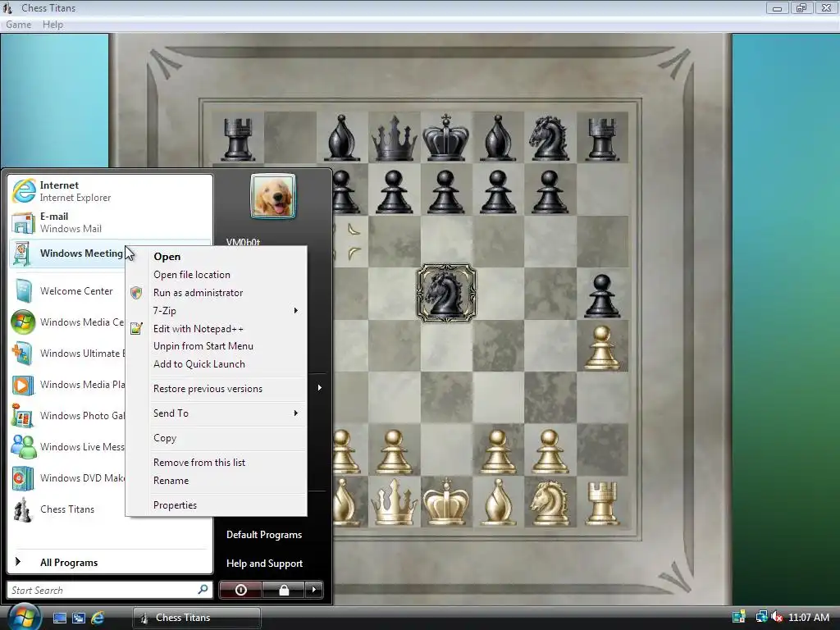Click the power sleep button
The image size is (840, 630).
point(240,590)
